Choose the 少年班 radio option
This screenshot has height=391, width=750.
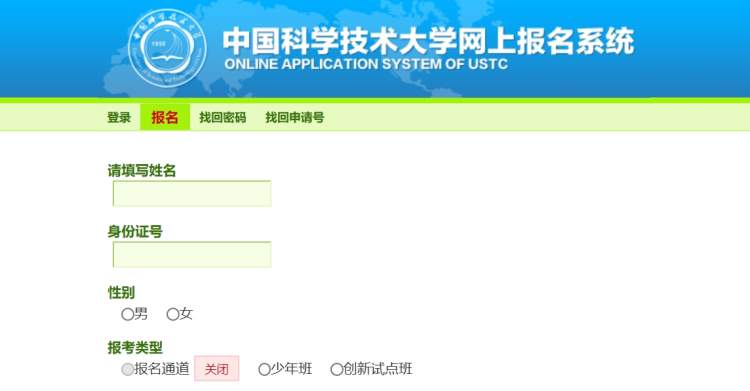(x=264, y=369)
